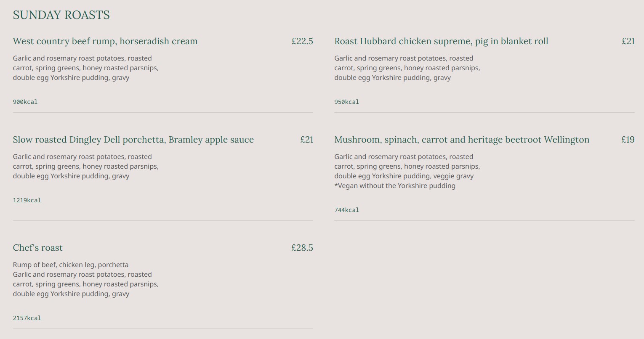Click the Vegan without Yorkshire pudding note
Viewport: 644px width, 339px height.
tap(395, 185)
